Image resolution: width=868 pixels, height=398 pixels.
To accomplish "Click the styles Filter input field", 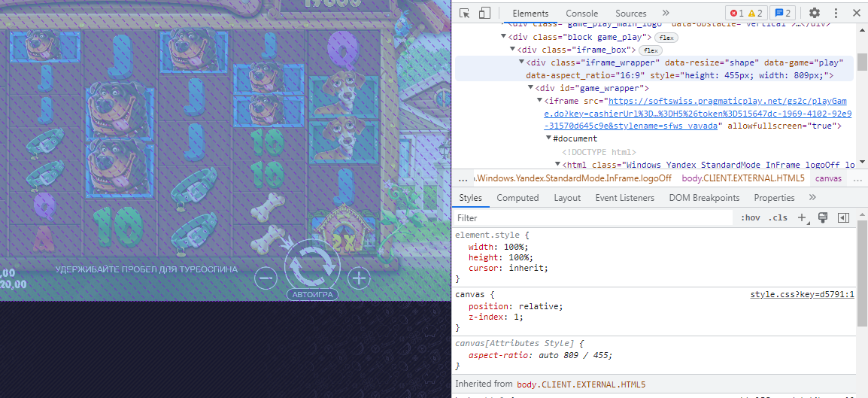I will point(594,217).
